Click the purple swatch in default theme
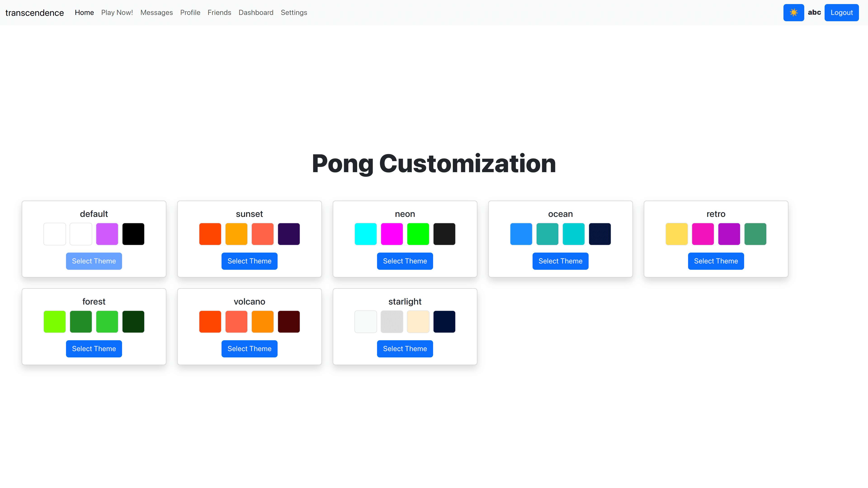 coord(107,234)
